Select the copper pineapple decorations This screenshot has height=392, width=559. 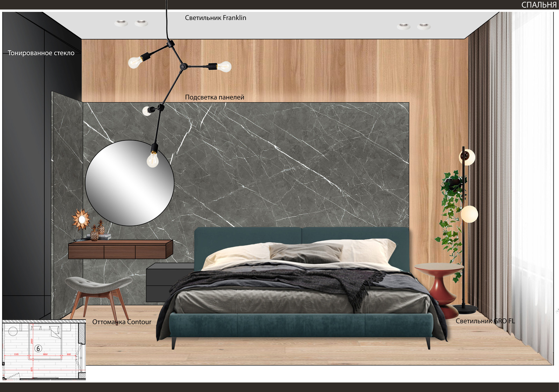[97, 231]
